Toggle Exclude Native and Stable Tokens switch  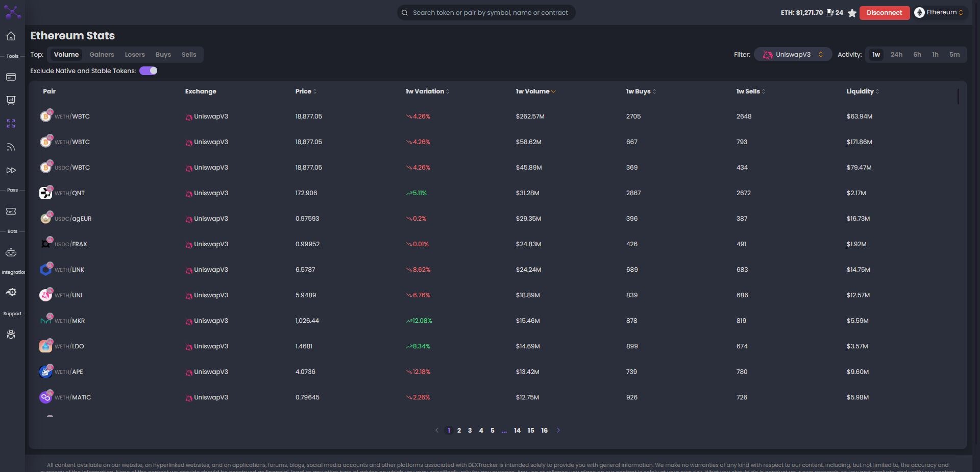point(149,71)
